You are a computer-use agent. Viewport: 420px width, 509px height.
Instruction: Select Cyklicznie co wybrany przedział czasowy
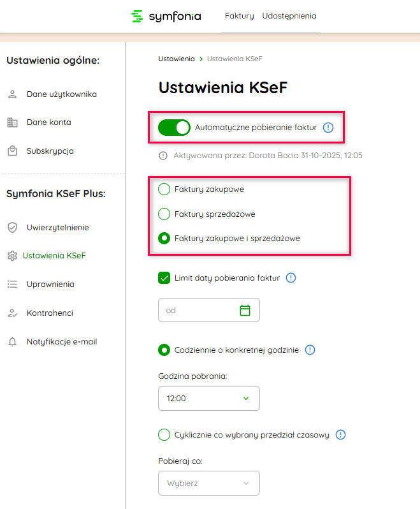coord(164,434)
